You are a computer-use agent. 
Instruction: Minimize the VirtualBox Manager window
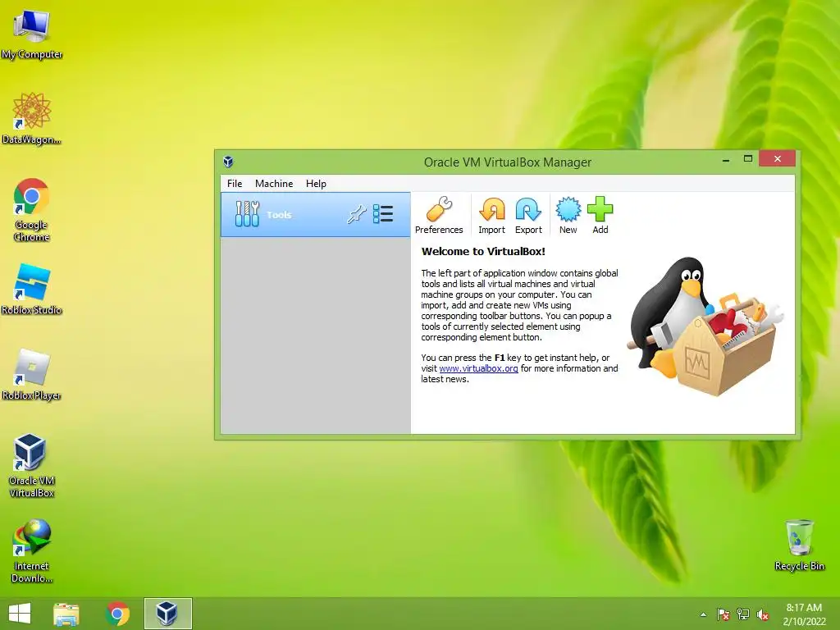726,160
